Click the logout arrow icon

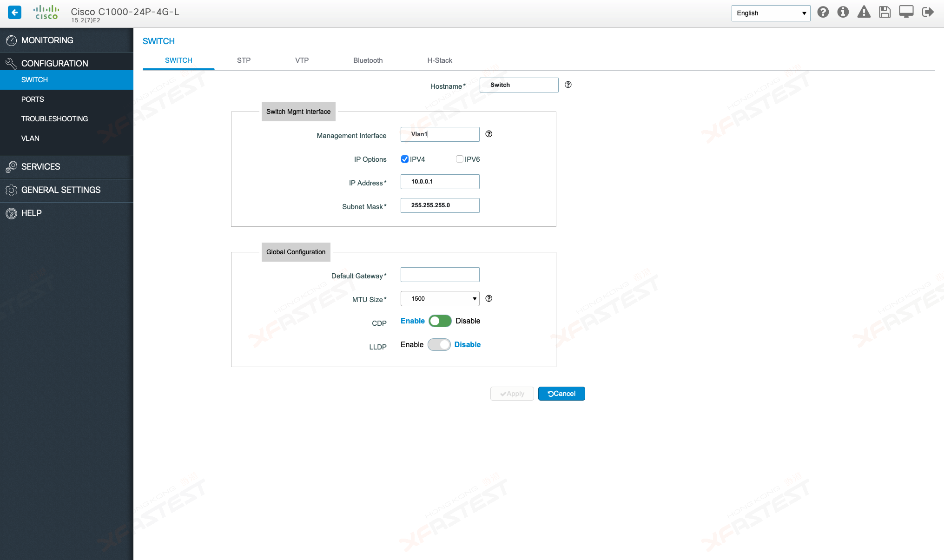pyautogui.click(x=928, y=12)
